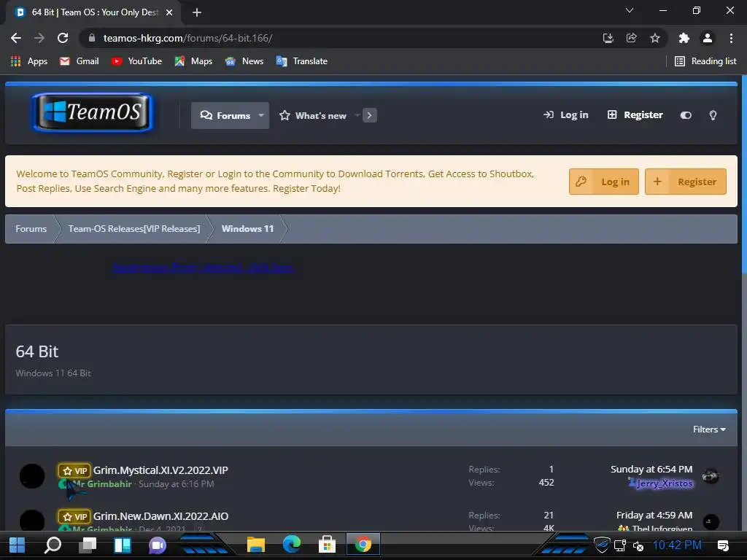Image resolution: width=747 pixels, height=560 pixels.
Task: Reload the page
Action: point(63,38)
